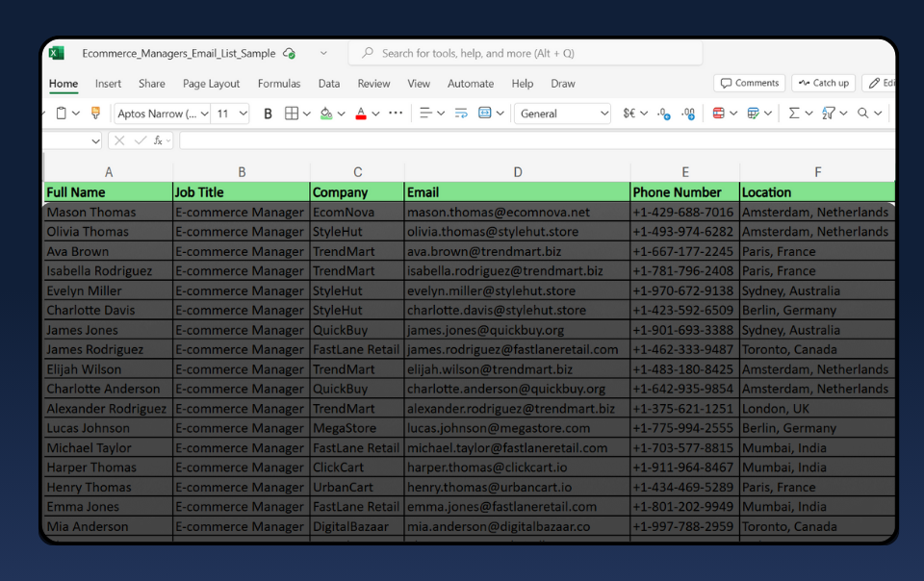924x581 pixels.
Task: Open the font size 11 dropdown
Action: pos(244,114)
